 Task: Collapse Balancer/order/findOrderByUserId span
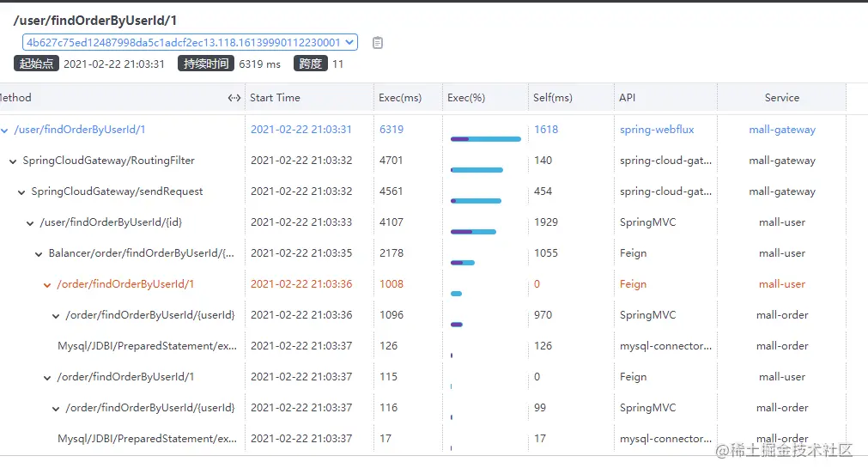coord(39,254)
